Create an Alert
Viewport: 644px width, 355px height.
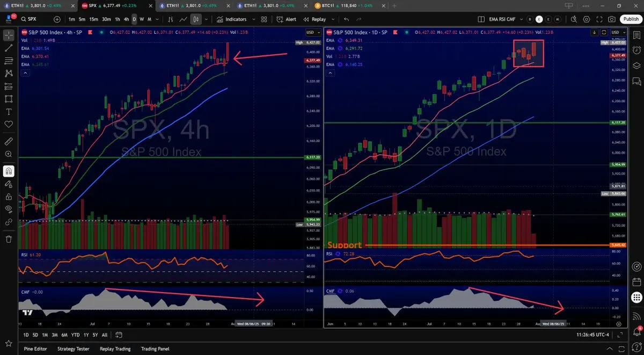click(x=287, y=19)
